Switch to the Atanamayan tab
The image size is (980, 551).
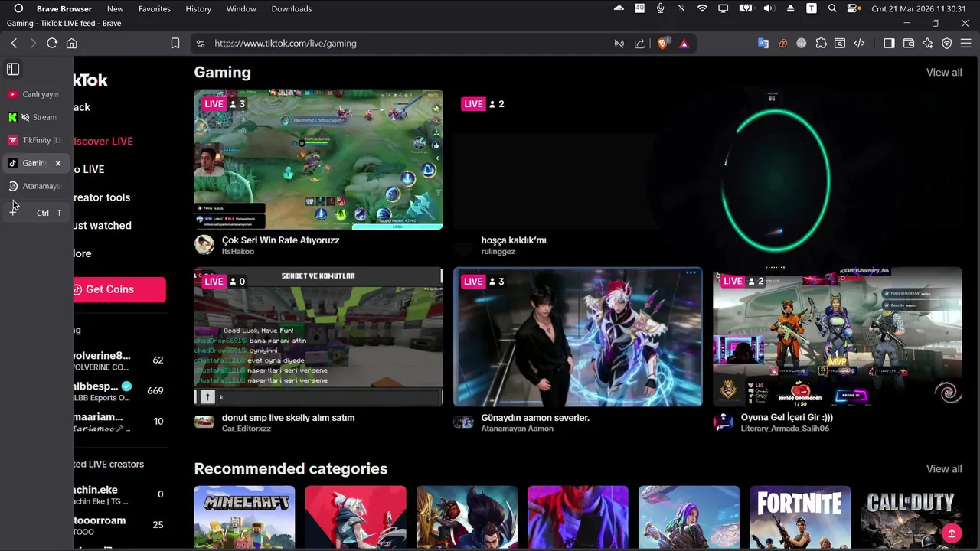point(34,186)
